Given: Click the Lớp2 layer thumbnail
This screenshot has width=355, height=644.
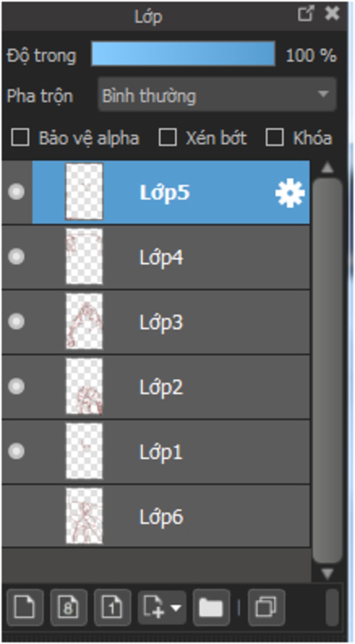Looking at the screenshot, I should pos(84,386).
